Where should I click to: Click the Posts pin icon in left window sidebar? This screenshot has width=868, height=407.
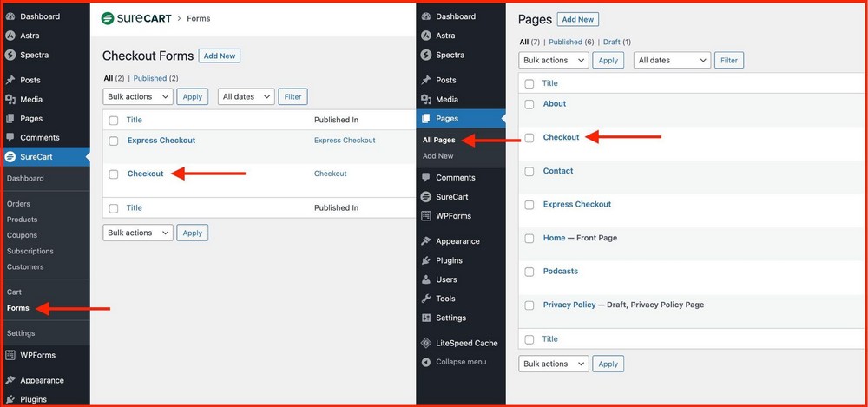pyautogui.click(x=10, y=80)
